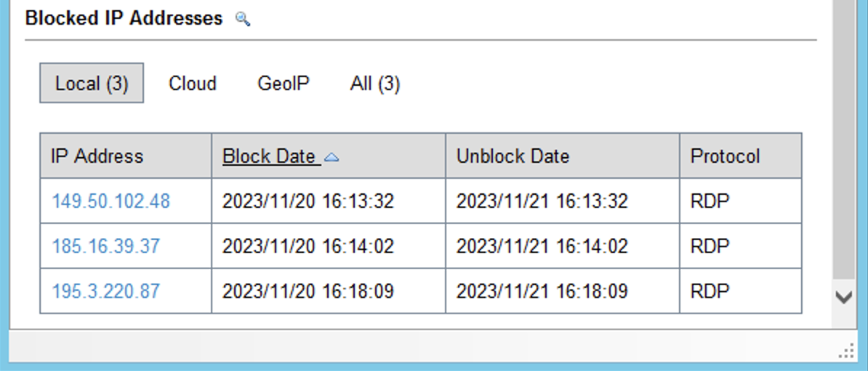Click the Unblock Date column header
Screen dimensions: 868x371
click(x=513, y=156)
